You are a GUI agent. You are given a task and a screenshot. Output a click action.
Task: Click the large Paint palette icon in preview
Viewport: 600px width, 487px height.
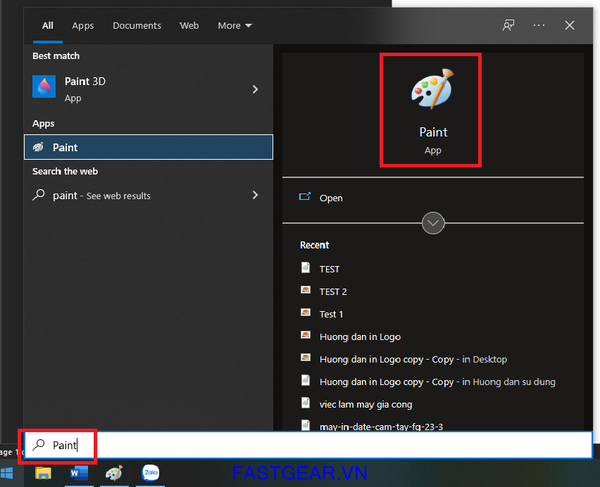tap(432, 89)
